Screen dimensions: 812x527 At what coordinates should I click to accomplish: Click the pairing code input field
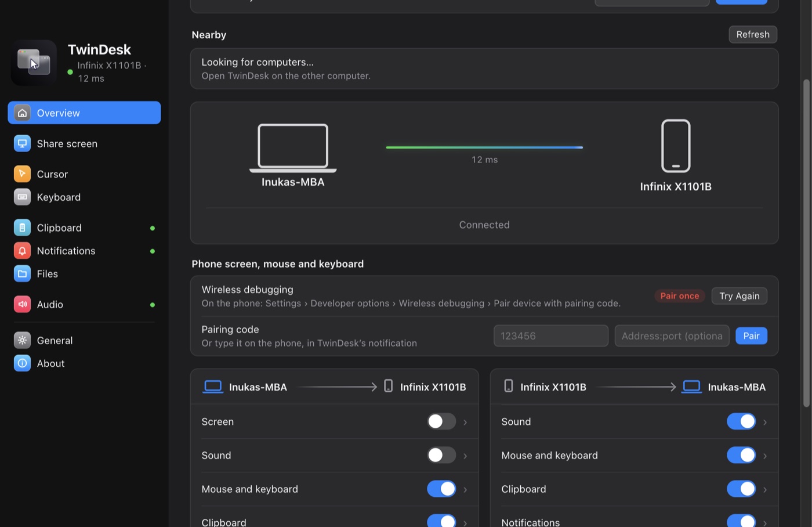pyautogui.click(x=551, y=336)
